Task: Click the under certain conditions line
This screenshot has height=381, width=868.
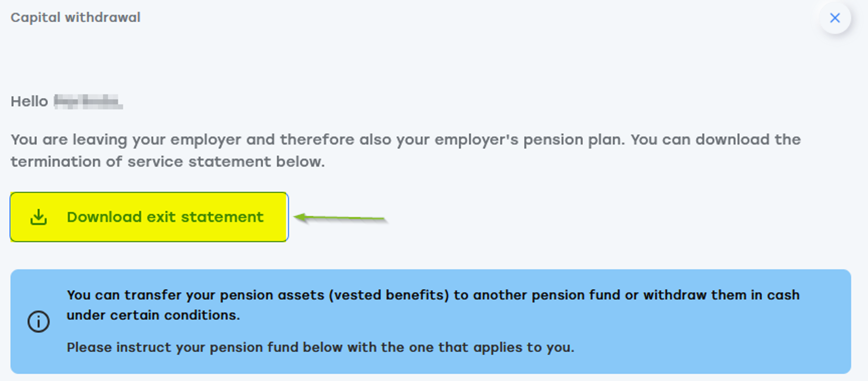Action: coord(153,315)
